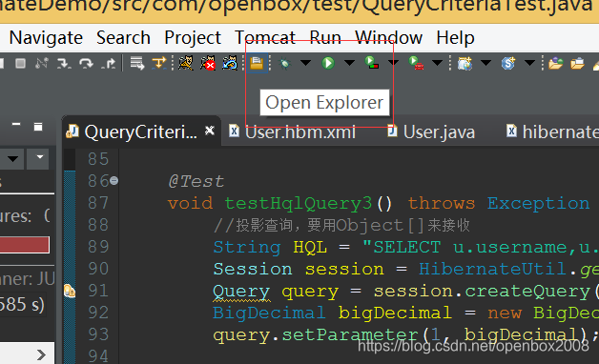The width and height of the screenshot is (599, 364).
Task: Open the Window menu
Action: (388, 38)
